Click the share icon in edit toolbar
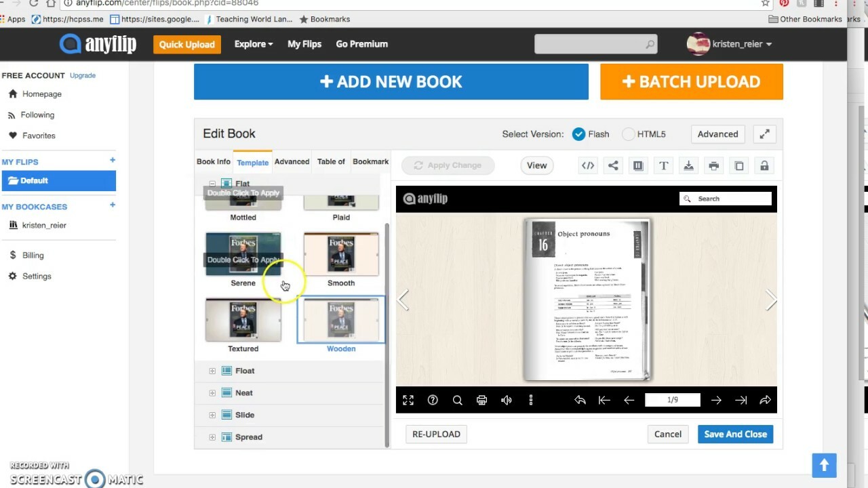Screen dimensions: 868x488 613,165
